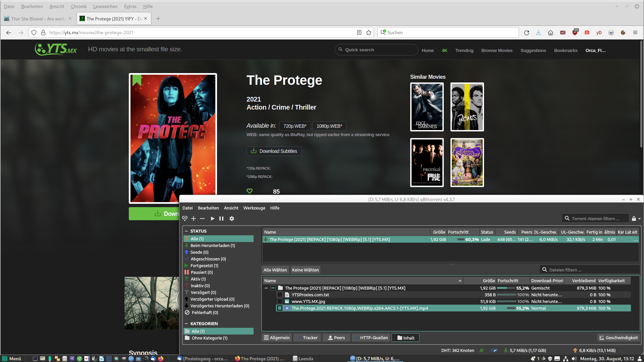The image size is (644, 362).
Task: Open browser downloads panel icon
Action: (538, 33)
